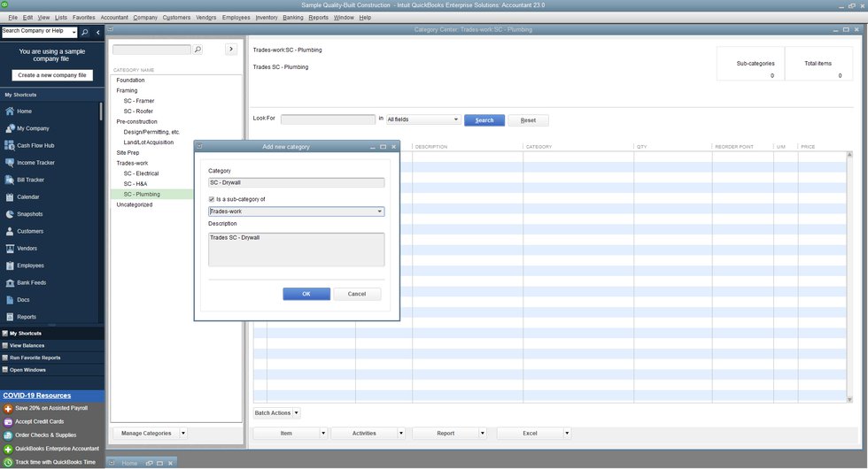Open the Manage Categories dropdown arrow
The width and height of the screenshot is (868, 469).
tap(183, 433)
